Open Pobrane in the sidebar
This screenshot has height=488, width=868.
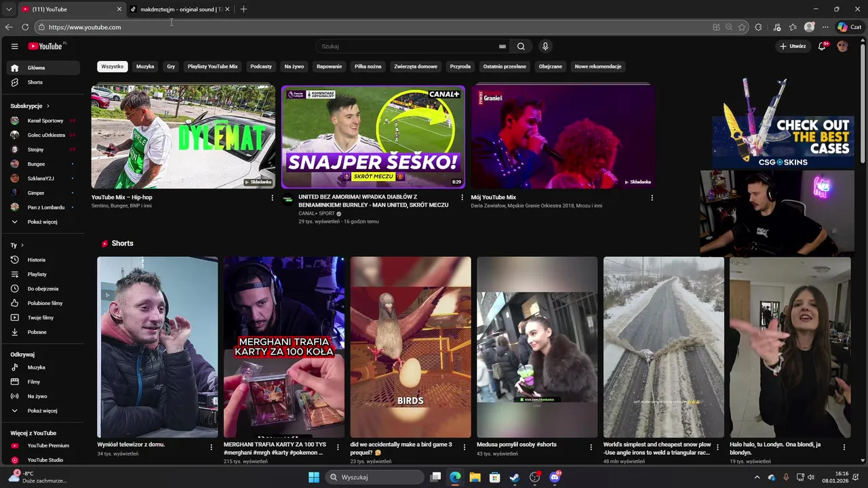pos(43,332)
